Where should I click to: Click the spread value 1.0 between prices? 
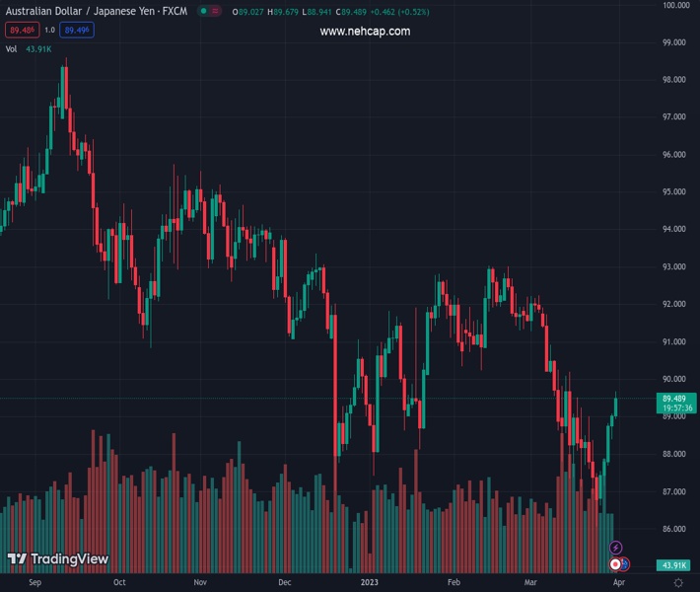click(49, 31)
